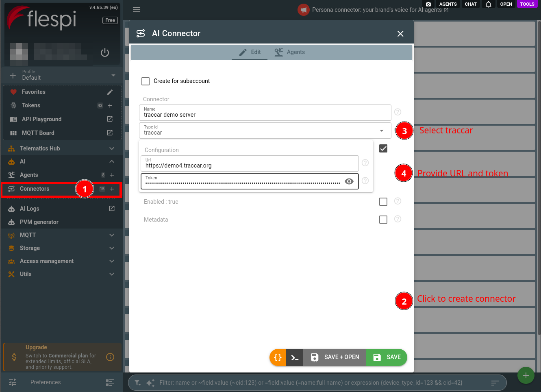Expand the Telematics Hub section
541x392 pixels.
(62, 148)
